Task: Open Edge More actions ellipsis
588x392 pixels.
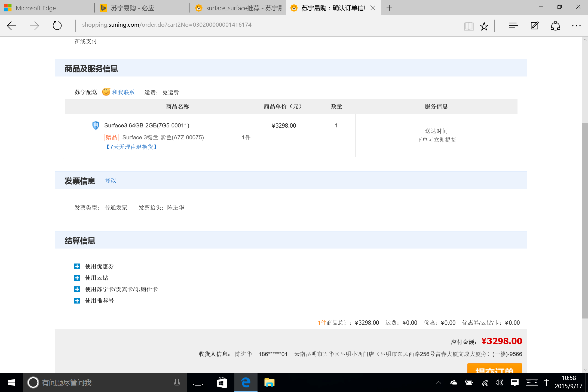Action: [x=576, y=26]
